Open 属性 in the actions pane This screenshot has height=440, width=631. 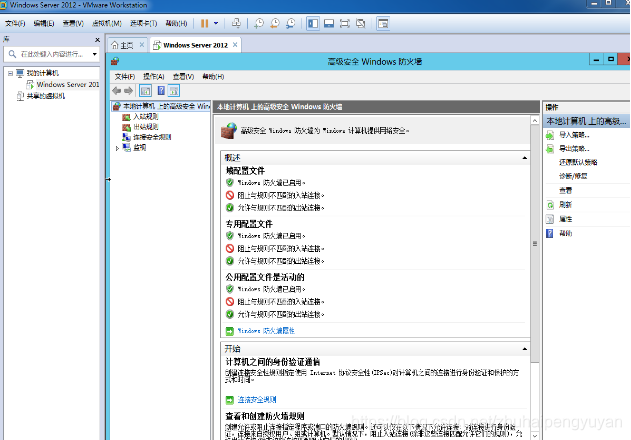pos(565,219)
